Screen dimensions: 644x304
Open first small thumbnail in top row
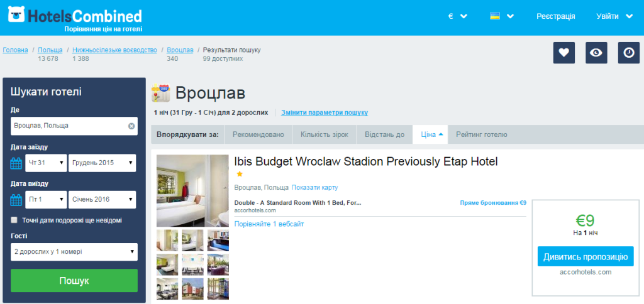click(x=167, y=240)
